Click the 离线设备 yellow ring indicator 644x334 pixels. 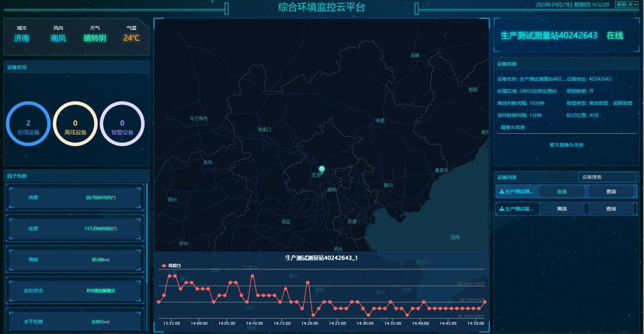pos(75,124)
